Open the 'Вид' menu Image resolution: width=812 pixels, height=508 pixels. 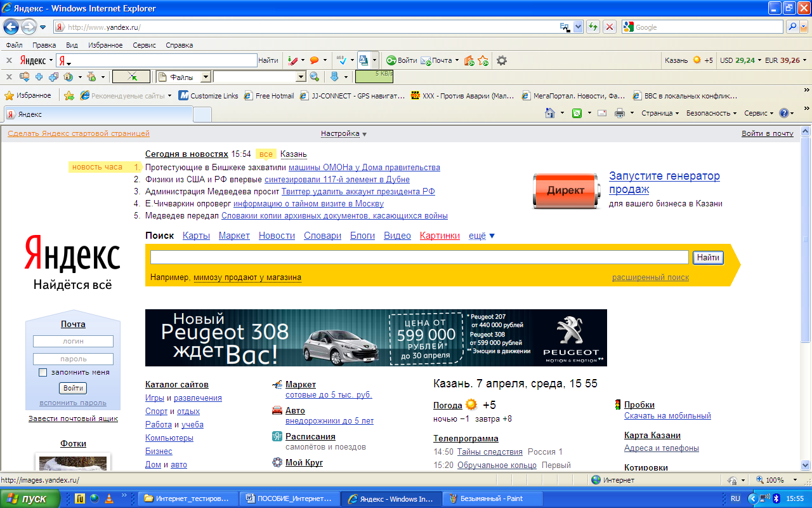(72, 45)
